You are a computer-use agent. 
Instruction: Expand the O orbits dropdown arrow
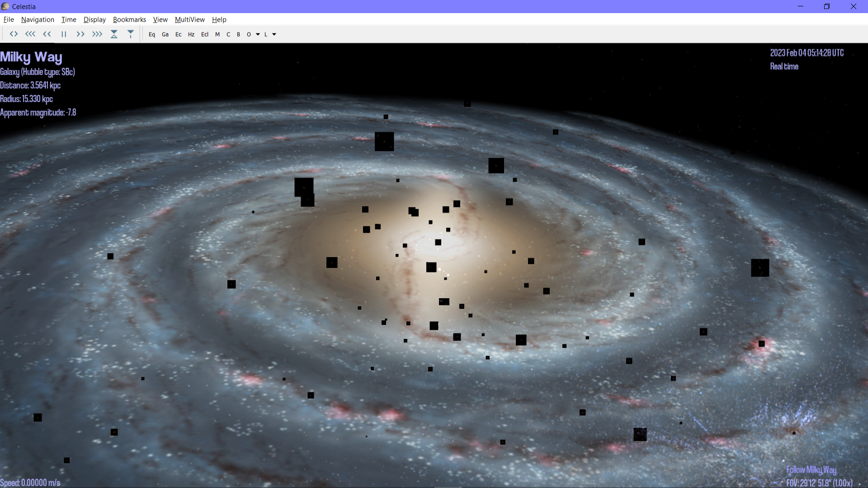click(258, 34)
